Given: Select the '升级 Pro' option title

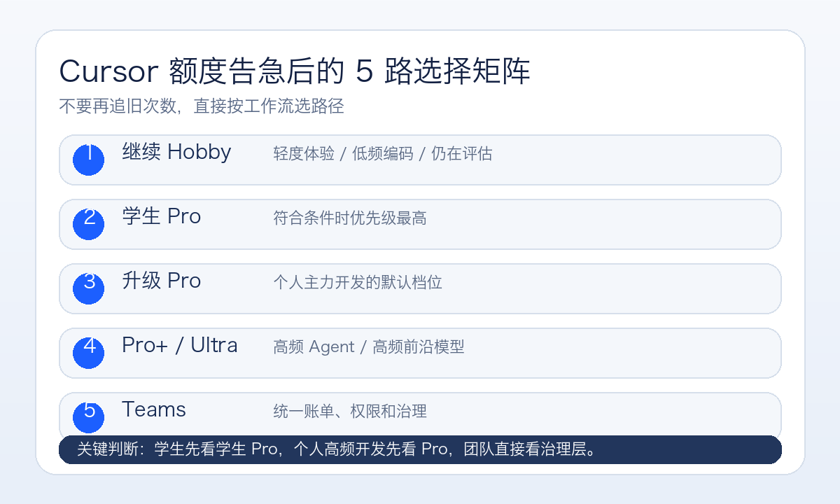Looking at the screenshot, I should tap(161, 281).
